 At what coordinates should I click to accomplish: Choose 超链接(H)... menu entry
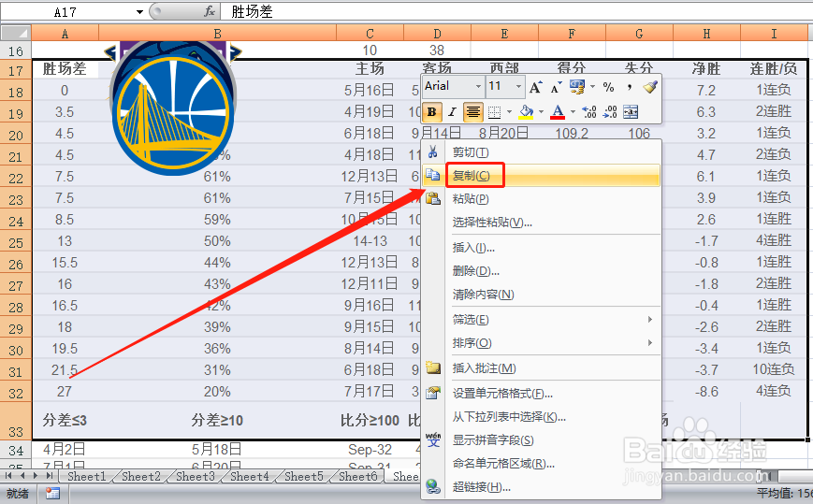coord(541,487)
